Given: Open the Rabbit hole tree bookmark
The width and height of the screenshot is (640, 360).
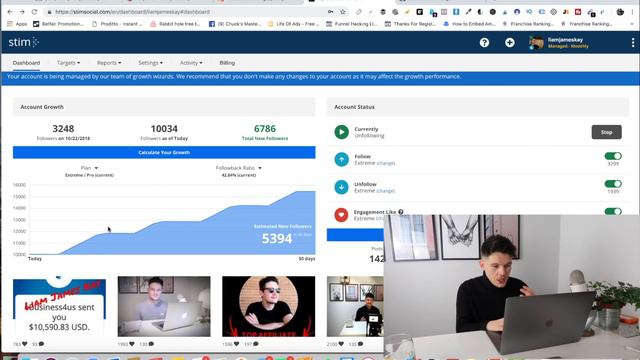Looking at the screenshot, I should pos(176,24).
